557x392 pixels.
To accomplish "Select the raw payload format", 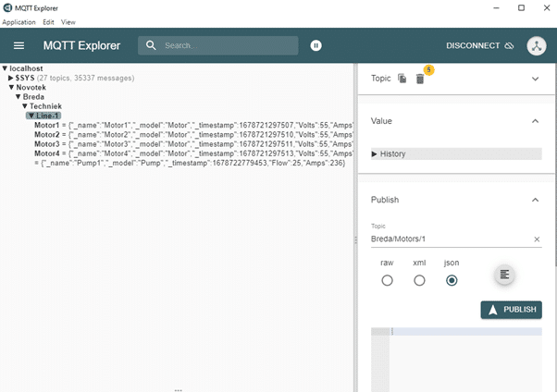I will (x=387, y=280).
